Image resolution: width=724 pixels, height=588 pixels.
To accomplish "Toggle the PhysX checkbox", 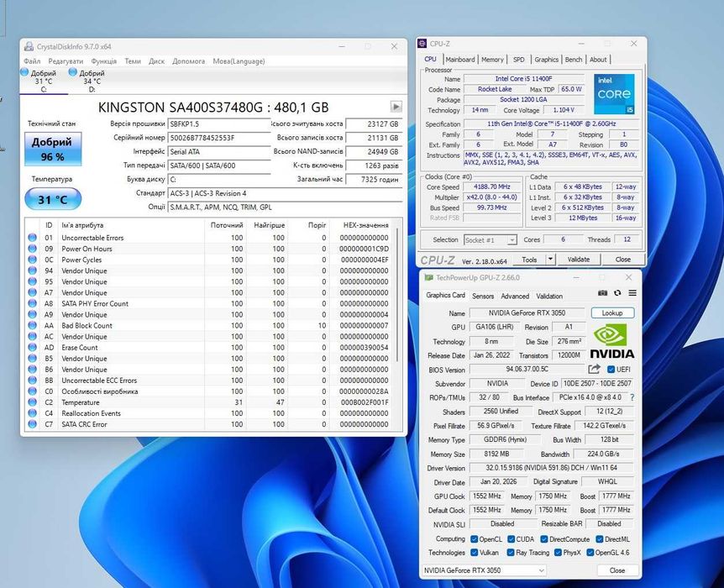I will pos(558,553).
